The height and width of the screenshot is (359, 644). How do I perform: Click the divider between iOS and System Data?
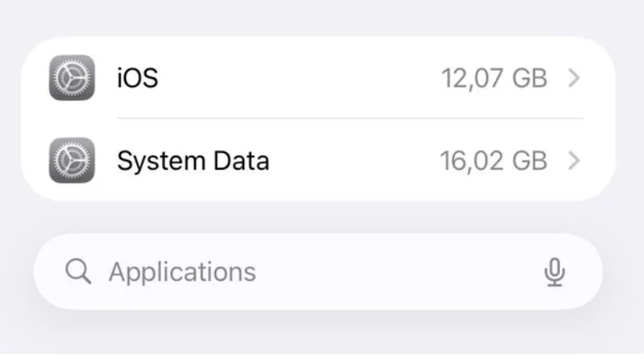pyautogui.click(x=350, y=119)
